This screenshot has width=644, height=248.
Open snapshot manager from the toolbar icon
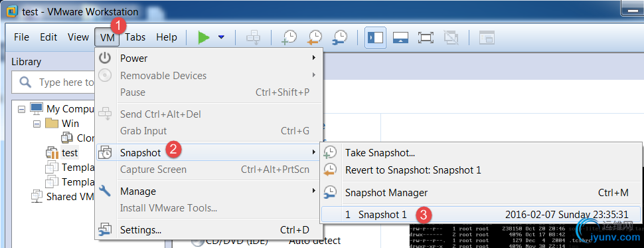(340, 37)
